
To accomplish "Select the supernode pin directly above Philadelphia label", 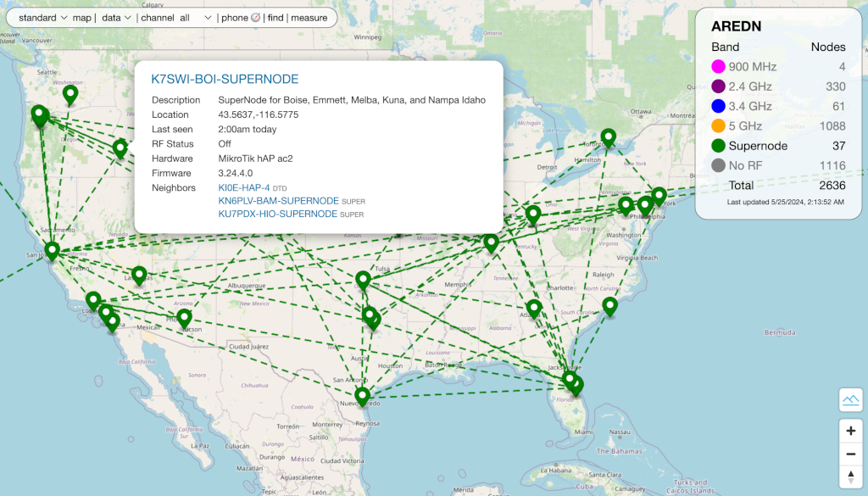I will tap(645, 205).
